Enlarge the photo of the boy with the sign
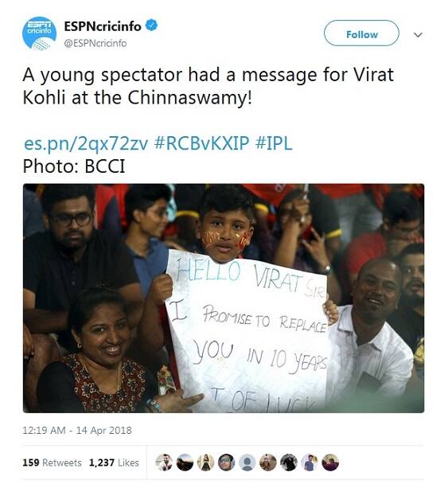This screenshot has height=484, width=448. tap(224, 299)
